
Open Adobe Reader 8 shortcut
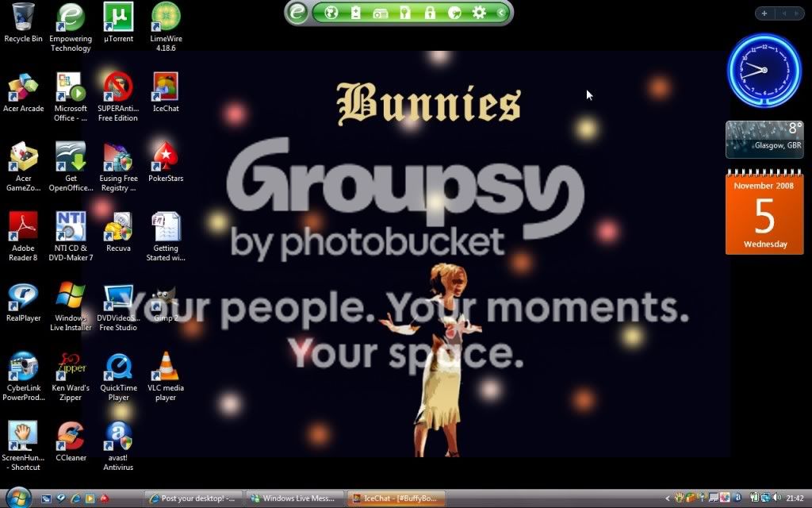coord(23,237)
